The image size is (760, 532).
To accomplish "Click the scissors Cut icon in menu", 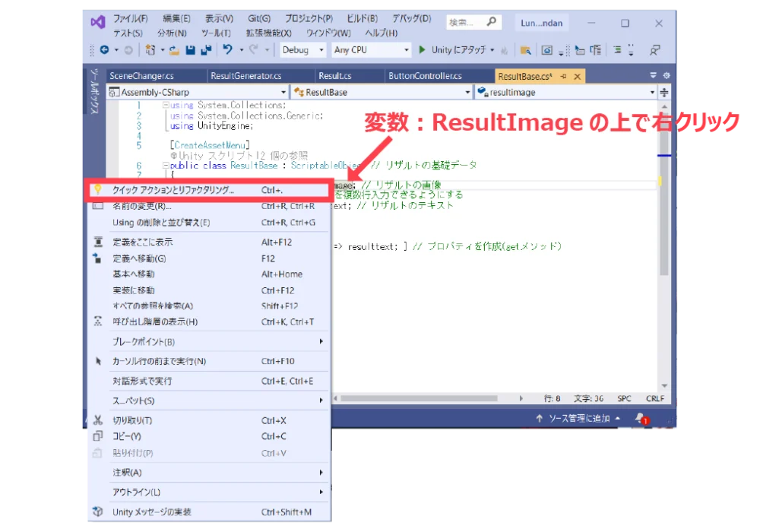I will click(98, 420).
